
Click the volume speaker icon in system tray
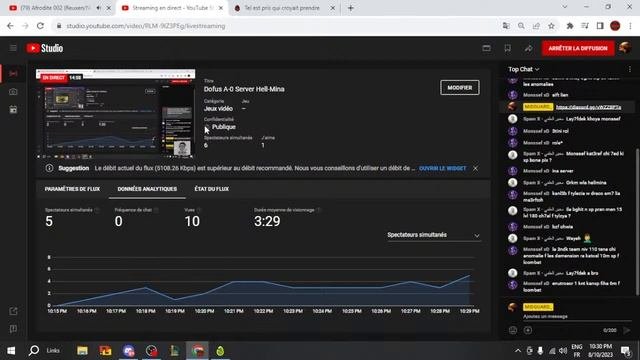pos(563,351)
